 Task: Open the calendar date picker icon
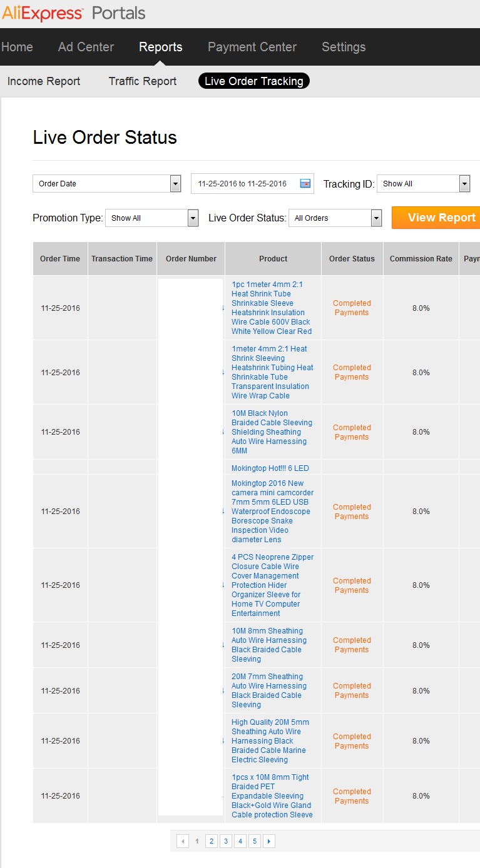[305, 183]
